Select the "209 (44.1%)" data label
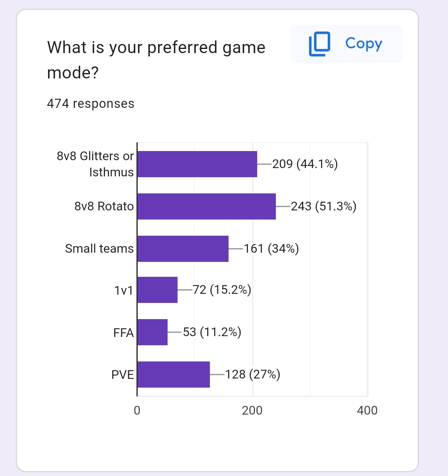This screenshot has width=448, height=476. point(305,164)
